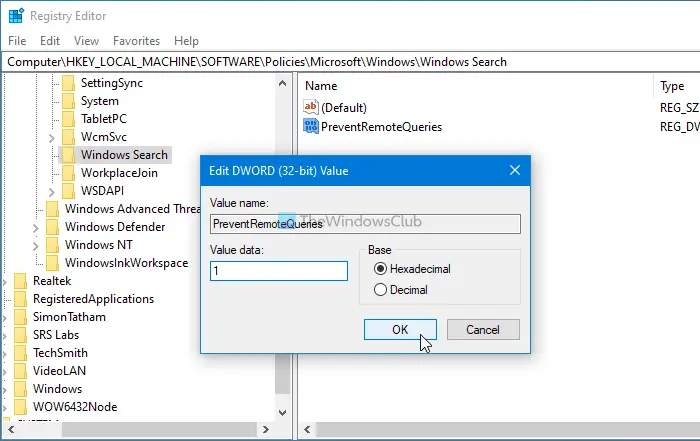Click the System folder icon in tree

point(68,101)
